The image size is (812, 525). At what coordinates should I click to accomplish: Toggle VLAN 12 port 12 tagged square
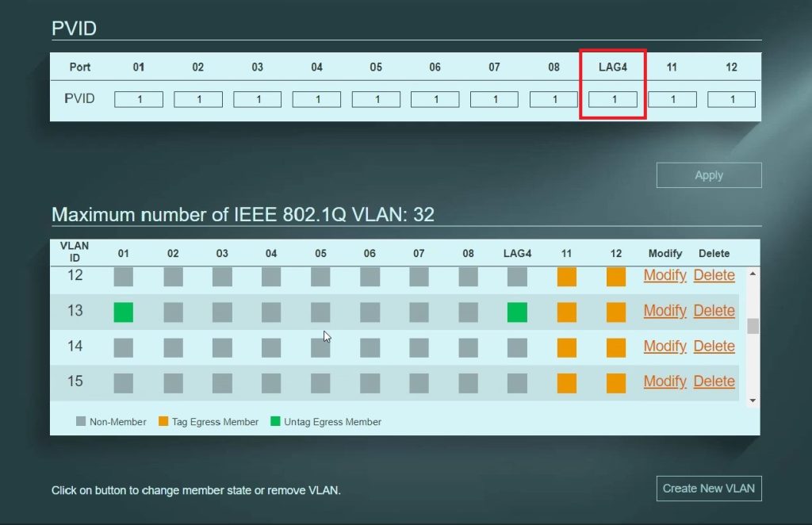click(615, 277)
